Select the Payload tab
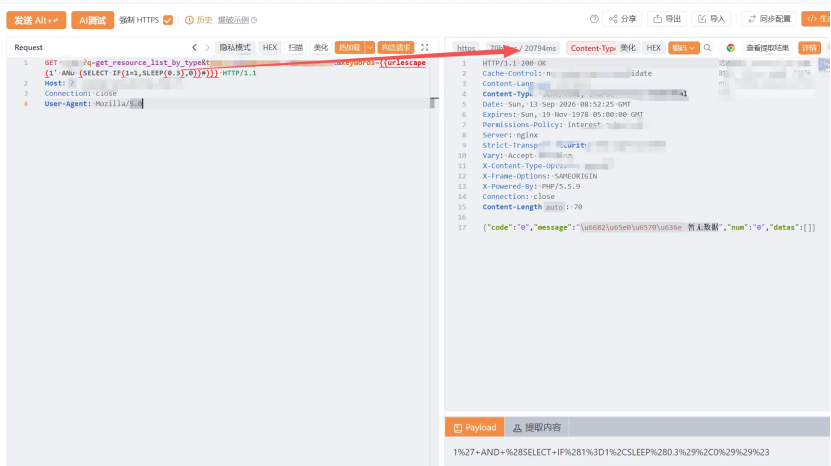 (475, 427)
